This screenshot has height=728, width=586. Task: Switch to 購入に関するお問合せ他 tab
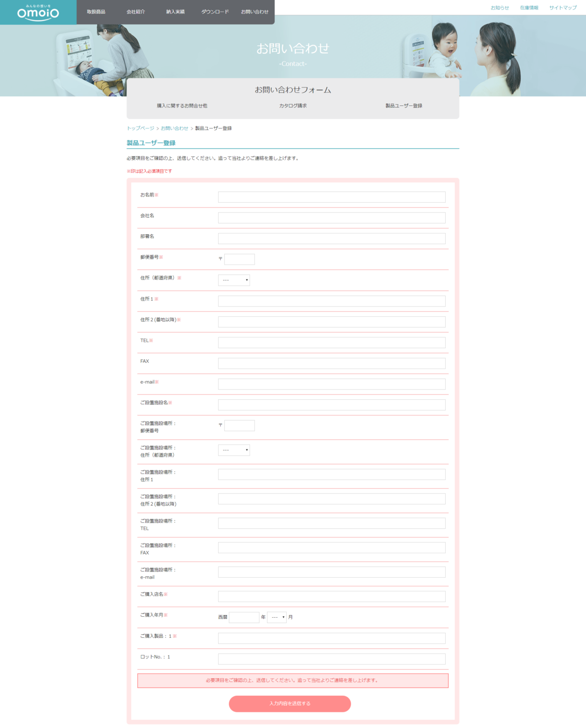point(182,106)
